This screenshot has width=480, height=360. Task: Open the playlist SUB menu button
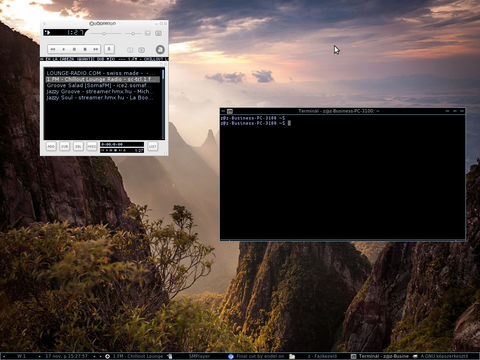pyautogui.click(x=65, y=146)
